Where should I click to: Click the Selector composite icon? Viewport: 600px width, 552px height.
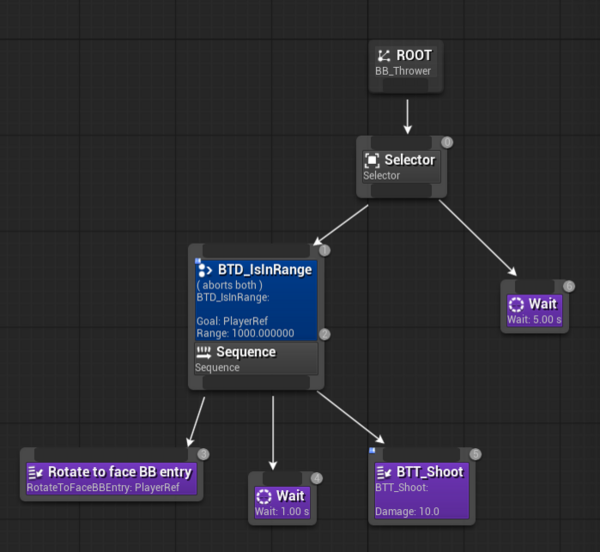point(372,160)
